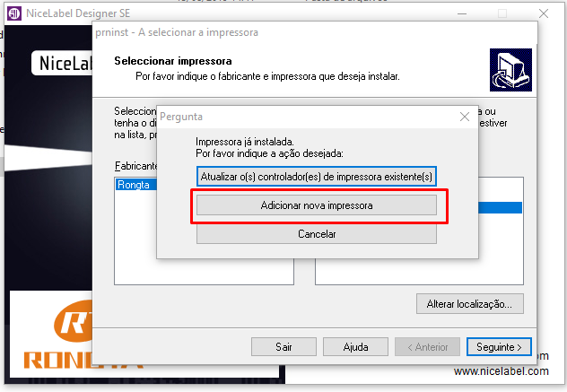567x392 pixels.
Task: Close the NiceLabel Designer SE window
Action: coord(543,13)
